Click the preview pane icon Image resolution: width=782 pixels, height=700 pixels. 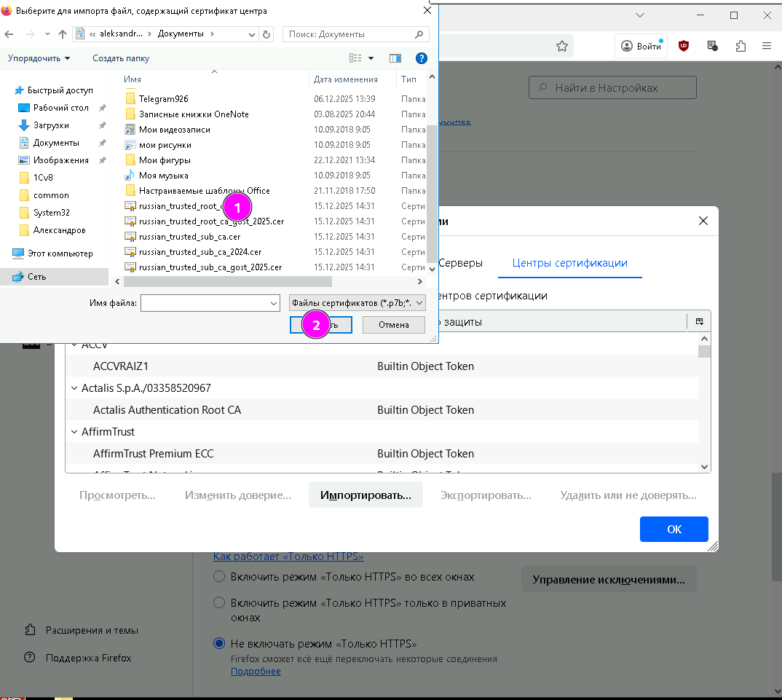click(395, 58)
